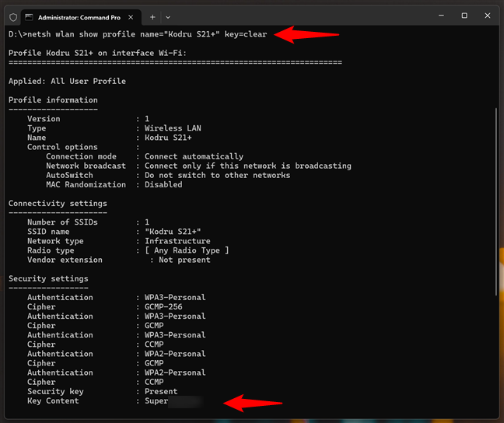This screenshot has height=423, width=504.
Task: Maximize the terminal window
Action: (x=464, y=16)
